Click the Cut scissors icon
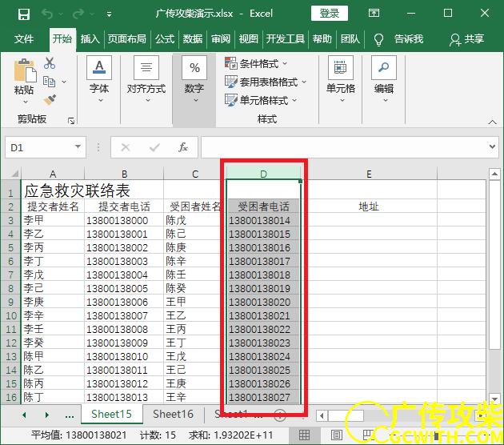The height and width of the screenshot is (445, 504). click(50, 63)
